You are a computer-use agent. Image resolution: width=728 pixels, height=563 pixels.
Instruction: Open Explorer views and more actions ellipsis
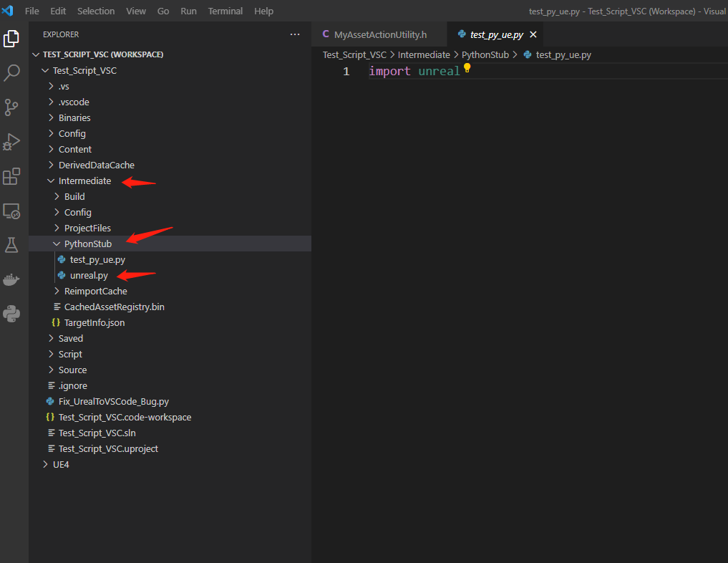(x=295, y=34)
